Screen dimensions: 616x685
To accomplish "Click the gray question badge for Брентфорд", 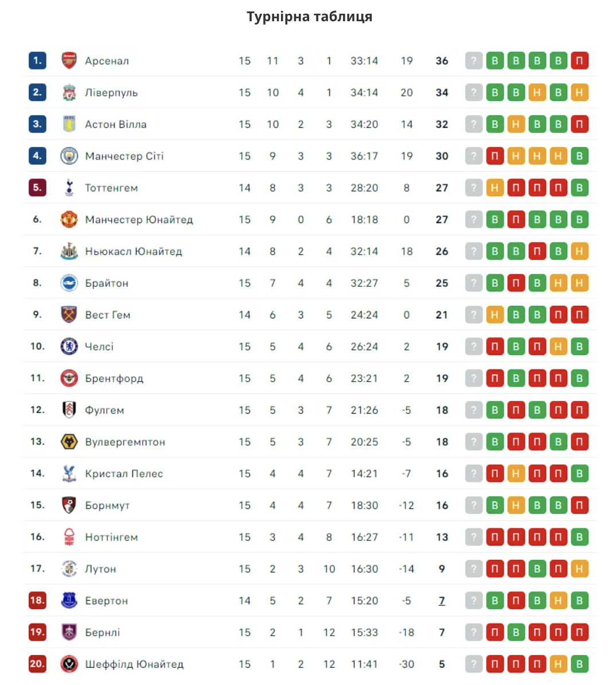I will pyautogui.click(x=473, y=379).
